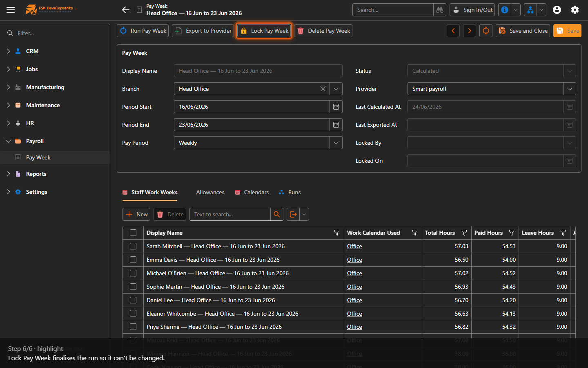Screen dimensions: 588x368
Task: Click the top Search input field
Action: click(x=393, y=10)
